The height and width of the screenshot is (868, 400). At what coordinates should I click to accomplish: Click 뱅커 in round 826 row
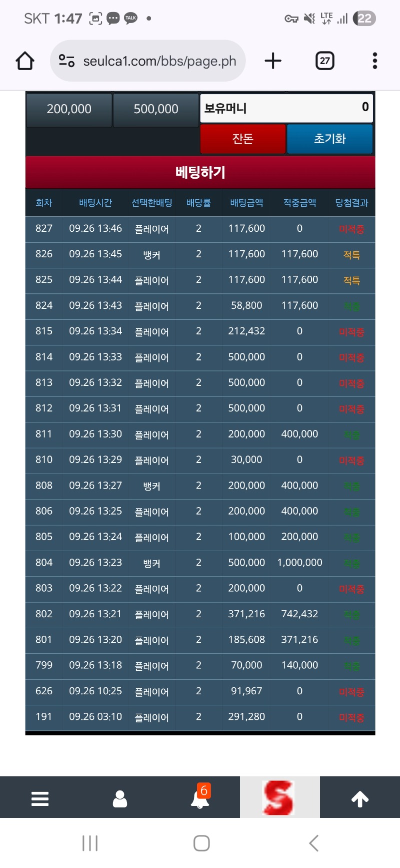[x=151, y=255]
